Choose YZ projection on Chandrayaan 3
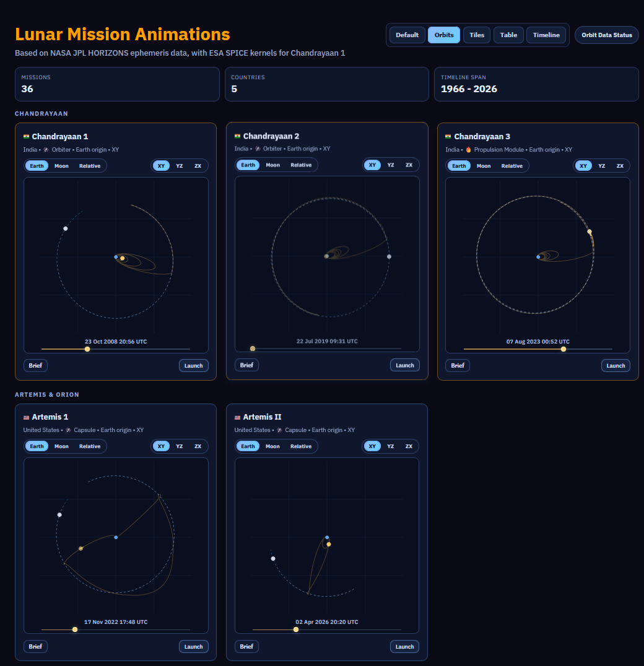Viewport: 644px width, 666px height. (601, 165)
